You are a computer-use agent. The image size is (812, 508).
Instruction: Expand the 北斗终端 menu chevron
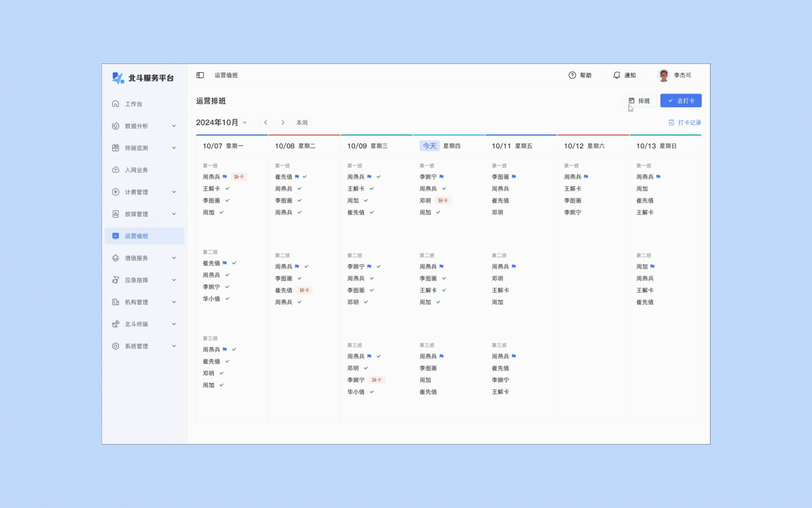(174, 324)
